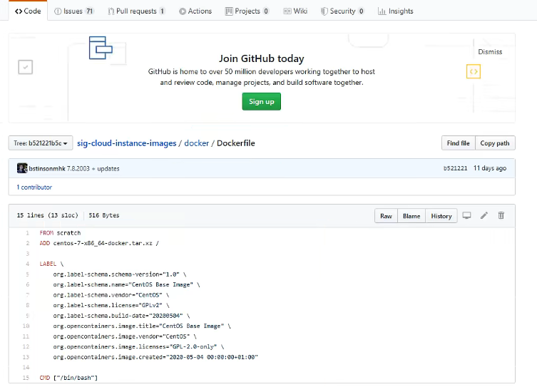The image size is (537, 392).
Task: Open the Tree b521221b5c branch dropdown
Action: click(x=41, y=143)
